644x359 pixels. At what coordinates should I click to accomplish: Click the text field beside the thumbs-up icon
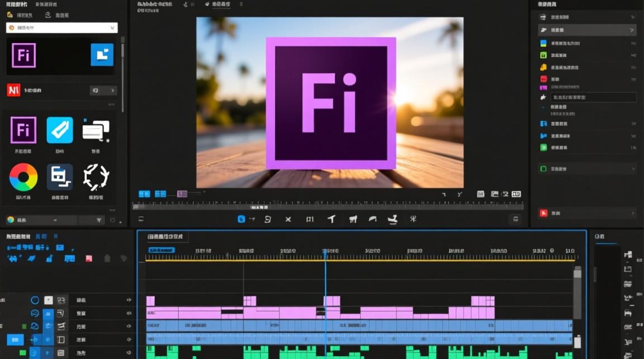tap(593, 97)
